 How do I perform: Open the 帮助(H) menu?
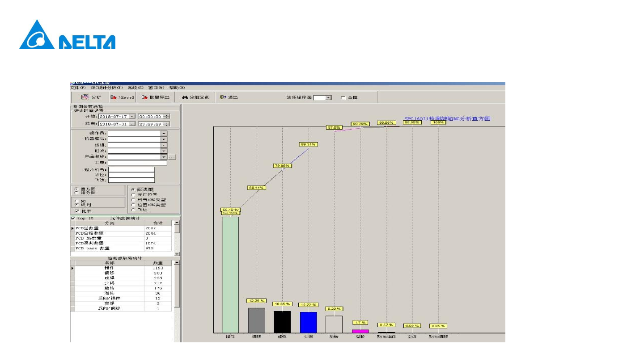tap(177, 88)
